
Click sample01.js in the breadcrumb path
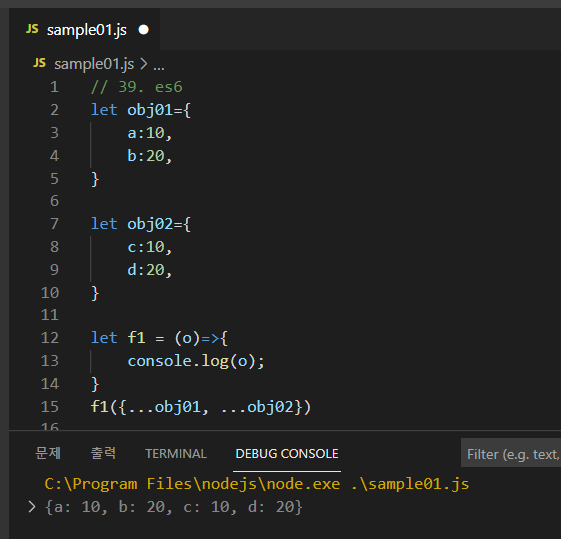tap(94, 64)
